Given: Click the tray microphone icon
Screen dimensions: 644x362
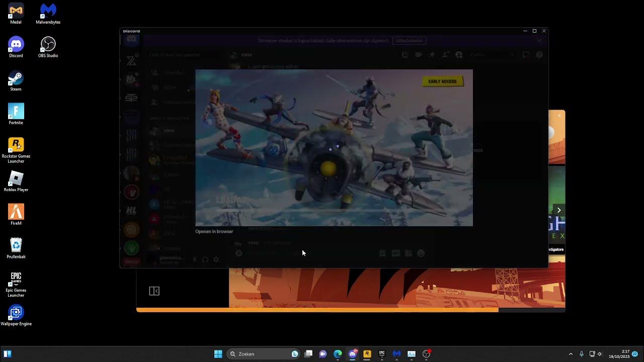Looking at the screenshot, I should tap(582, 354).
